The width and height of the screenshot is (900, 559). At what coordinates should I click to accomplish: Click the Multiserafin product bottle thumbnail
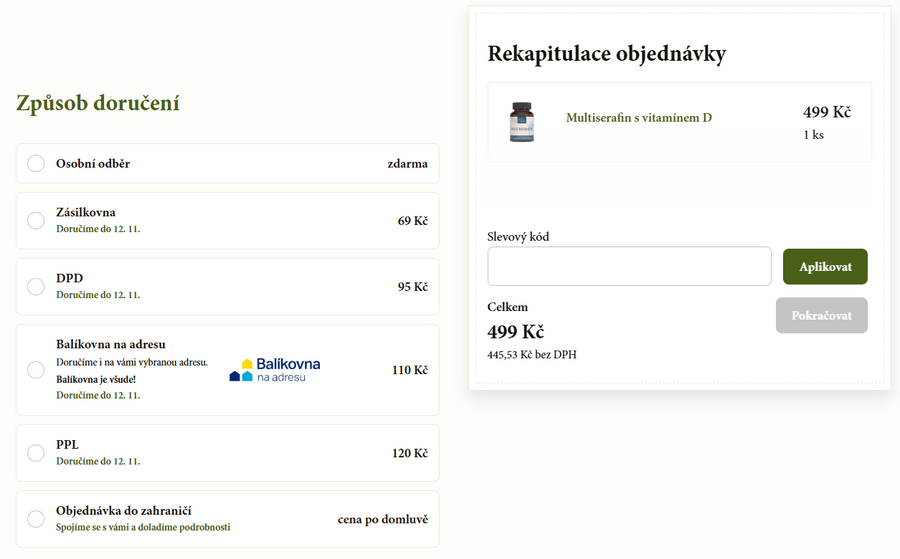point(521,122)
